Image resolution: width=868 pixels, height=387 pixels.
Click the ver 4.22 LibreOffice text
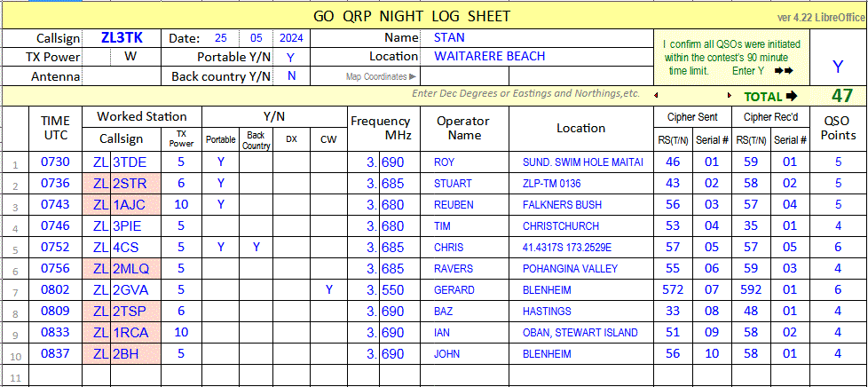[821, 18]
